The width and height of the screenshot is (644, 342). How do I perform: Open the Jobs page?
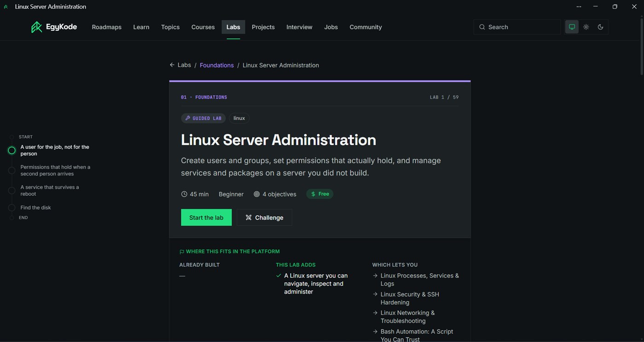(x=331, y=27)
